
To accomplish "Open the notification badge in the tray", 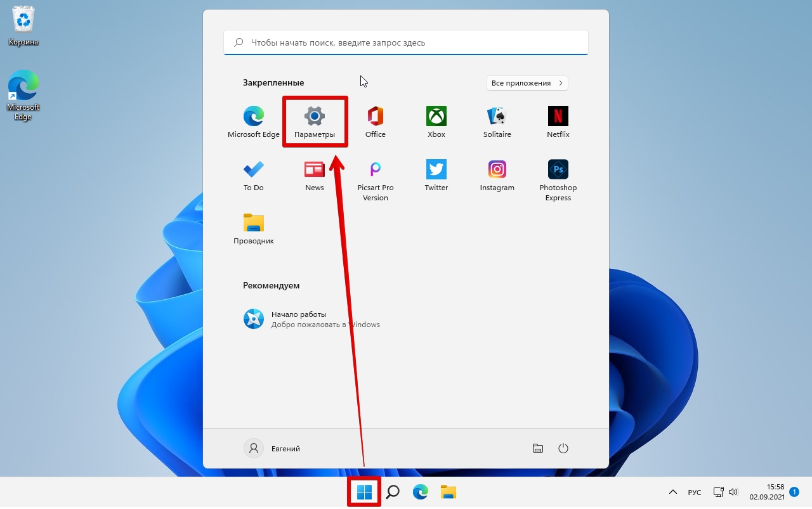I will click(x=794, y=491).
